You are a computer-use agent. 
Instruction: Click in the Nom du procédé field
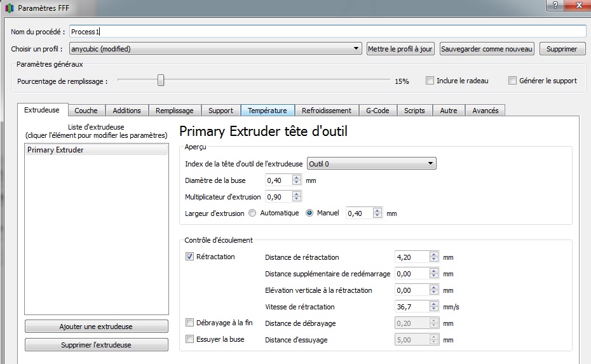point(327,31)
